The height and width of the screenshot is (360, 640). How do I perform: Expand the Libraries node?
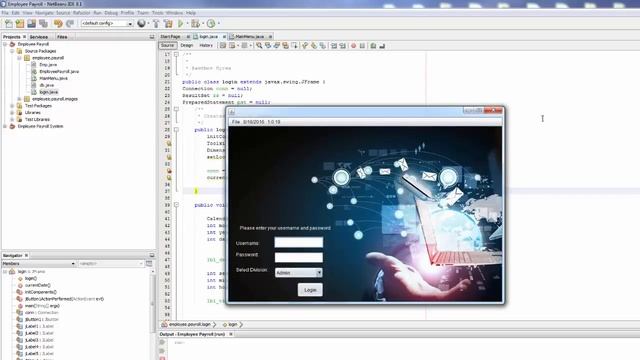(12, 113)
